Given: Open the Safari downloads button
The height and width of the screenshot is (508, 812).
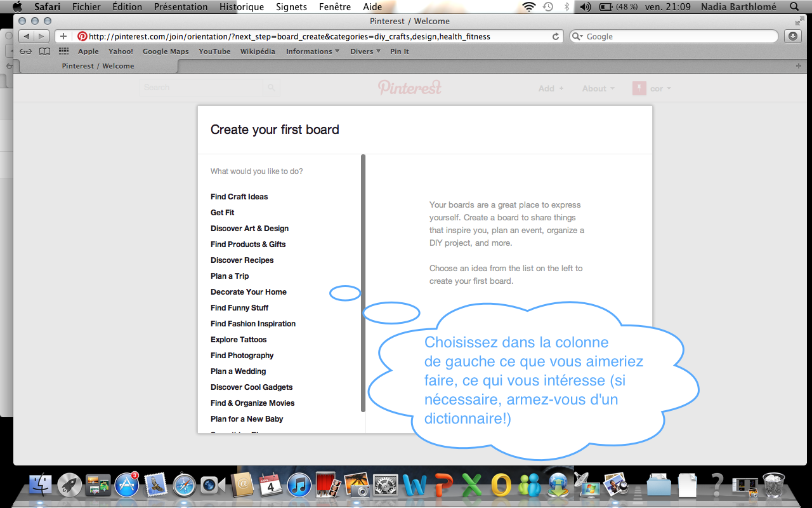Looking at the screenshot, I should [x=792, y=36].
